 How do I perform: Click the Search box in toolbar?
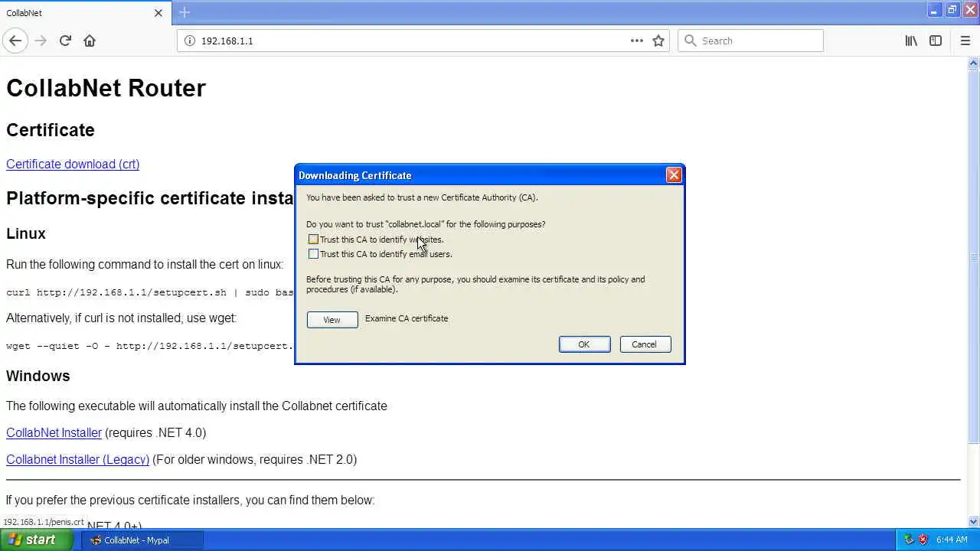[750, 41]
